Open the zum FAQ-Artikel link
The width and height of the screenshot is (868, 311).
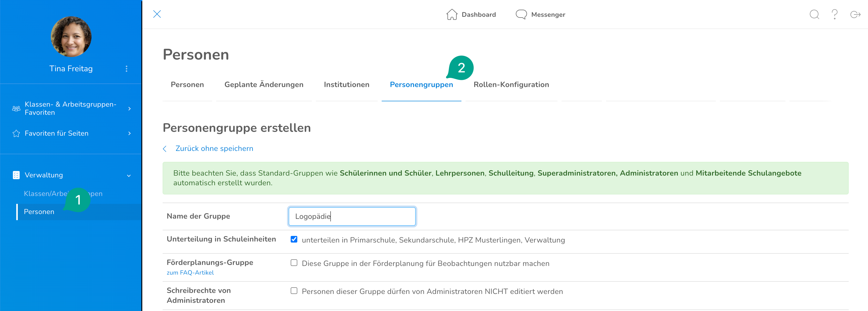[190, 273]
